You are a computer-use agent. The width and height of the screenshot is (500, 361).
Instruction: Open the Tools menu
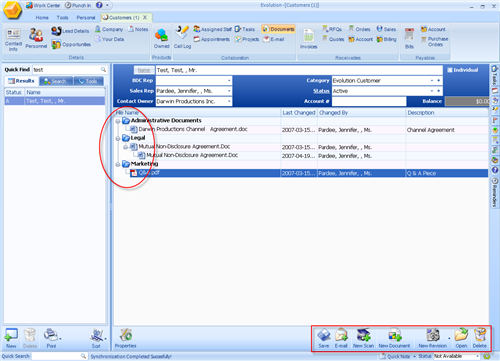pos(62,17)
